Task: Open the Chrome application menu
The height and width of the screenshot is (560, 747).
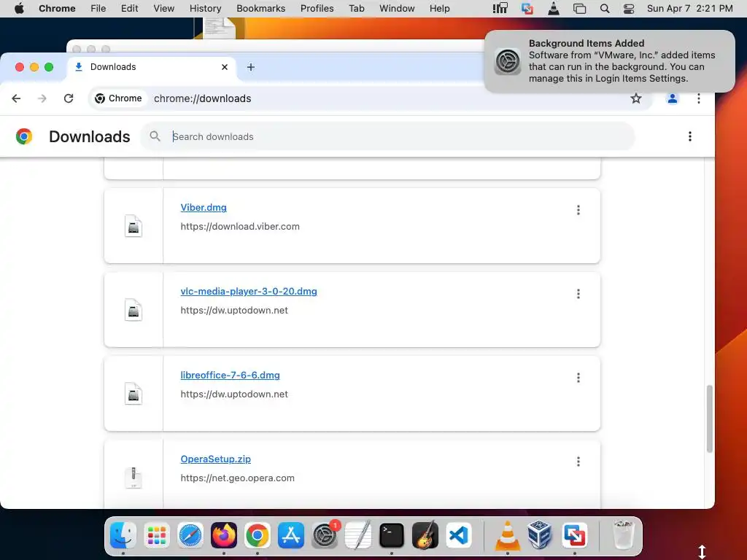Action: pos(57,9)
